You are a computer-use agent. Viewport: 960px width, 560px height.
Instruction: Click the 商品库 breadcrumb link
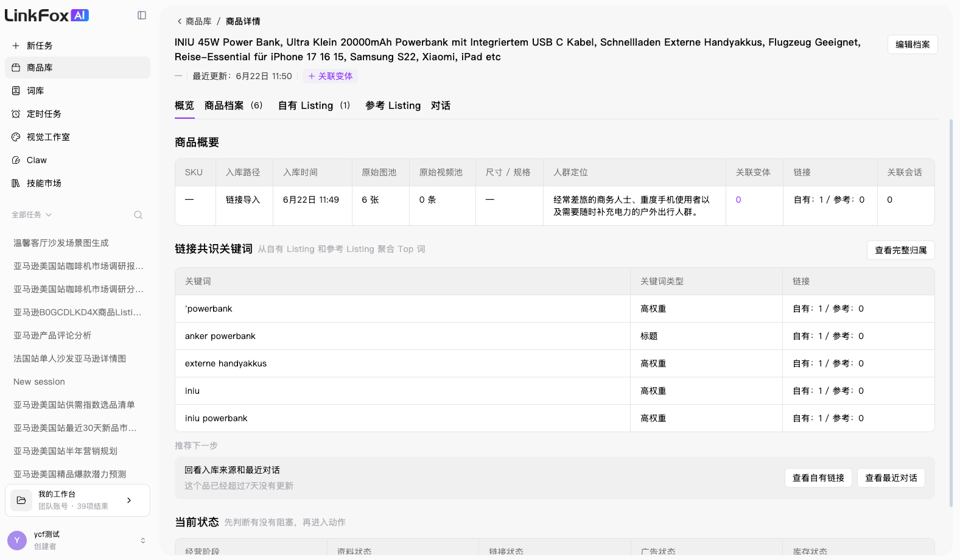pyautogui.click(x=198, y=21)
